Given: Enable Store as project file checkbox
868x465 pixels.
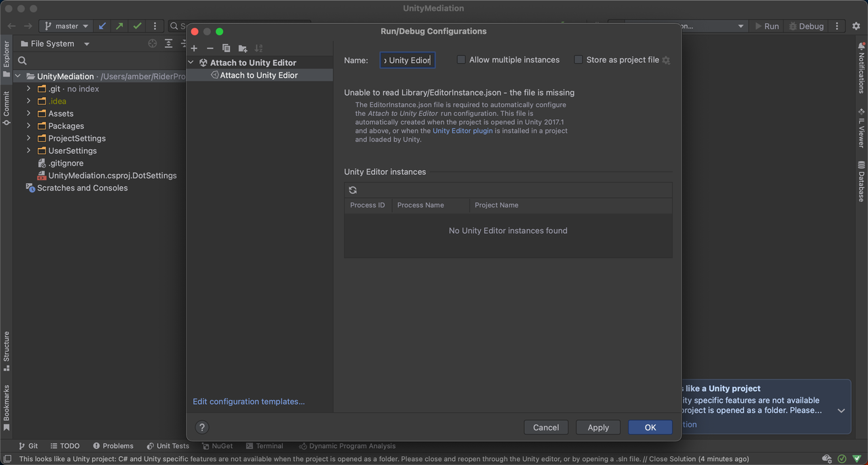Looking at the screenshot, I should coord(578,60).
